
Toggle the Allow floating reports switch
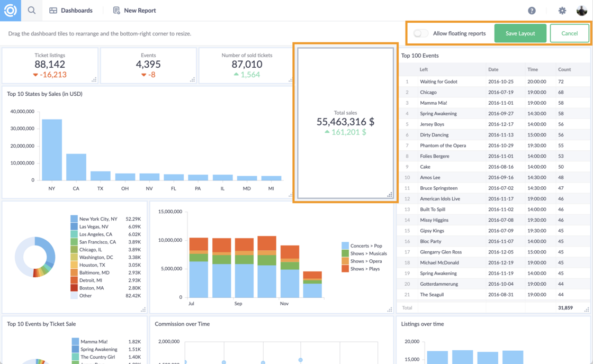tap(421, 33)
